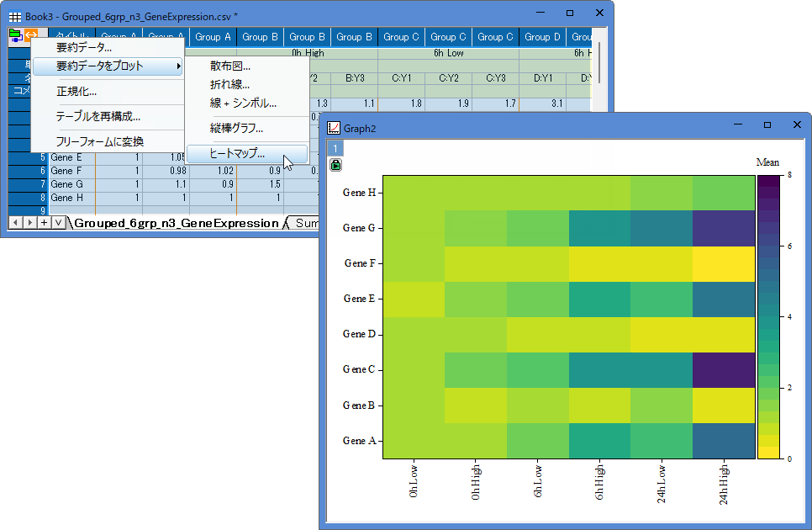
Task: Click the Graph2 window title icon
Action: pyautogui.click(x=334, y=128)
